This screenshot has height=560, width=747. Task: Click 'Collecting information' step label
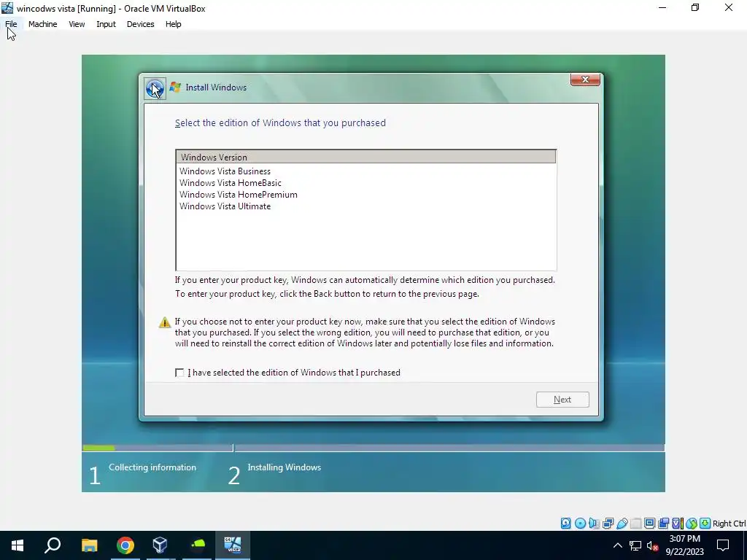[152, 467]
